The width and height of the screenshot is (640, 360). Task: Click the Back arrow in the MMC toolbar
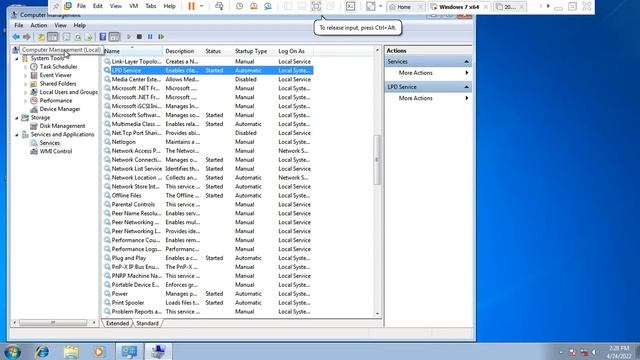16,37
